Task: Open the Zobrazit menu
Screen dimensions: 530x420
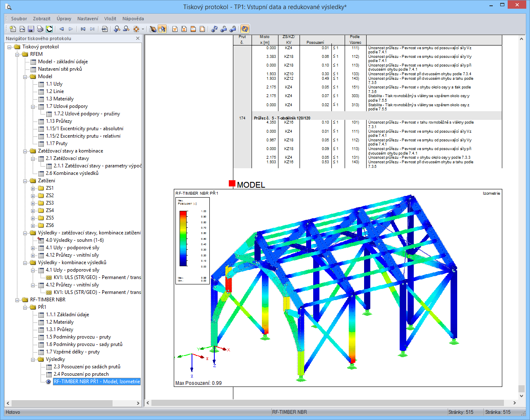Action: [x=42, y=19]
